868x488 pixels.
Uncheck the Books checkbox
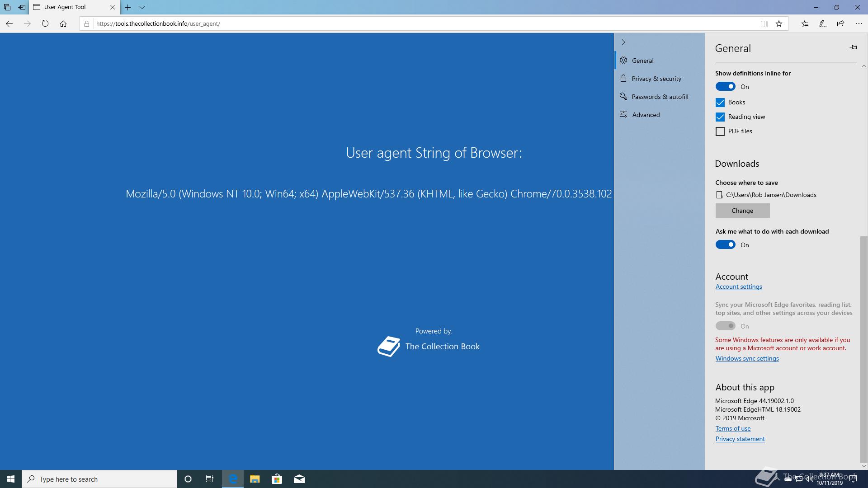pos(720,103)
